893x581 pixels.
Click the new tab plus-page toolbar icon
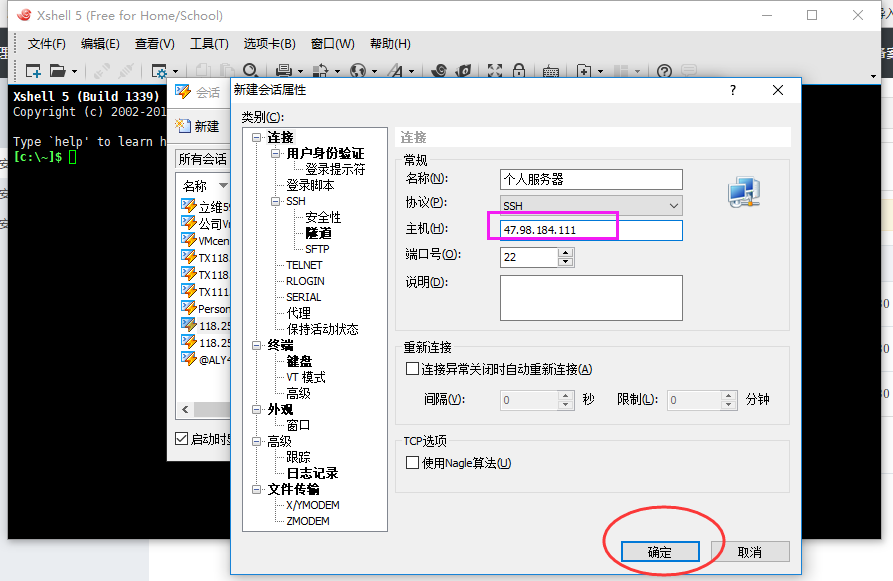tap(584, 71)
